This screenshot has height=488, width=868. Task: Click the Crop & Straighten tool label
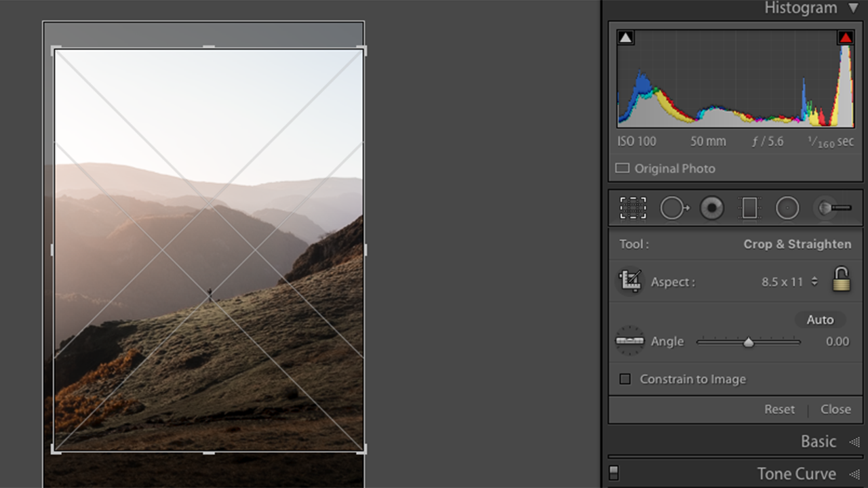[x=797, y=244]
